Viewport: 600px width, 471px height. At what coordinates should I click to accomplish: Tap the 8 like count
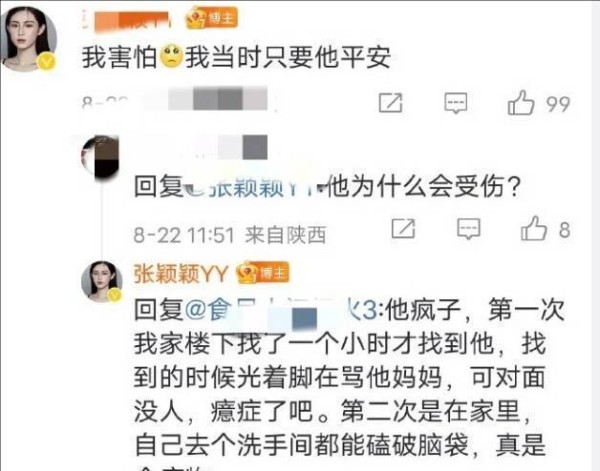point(565,230)
